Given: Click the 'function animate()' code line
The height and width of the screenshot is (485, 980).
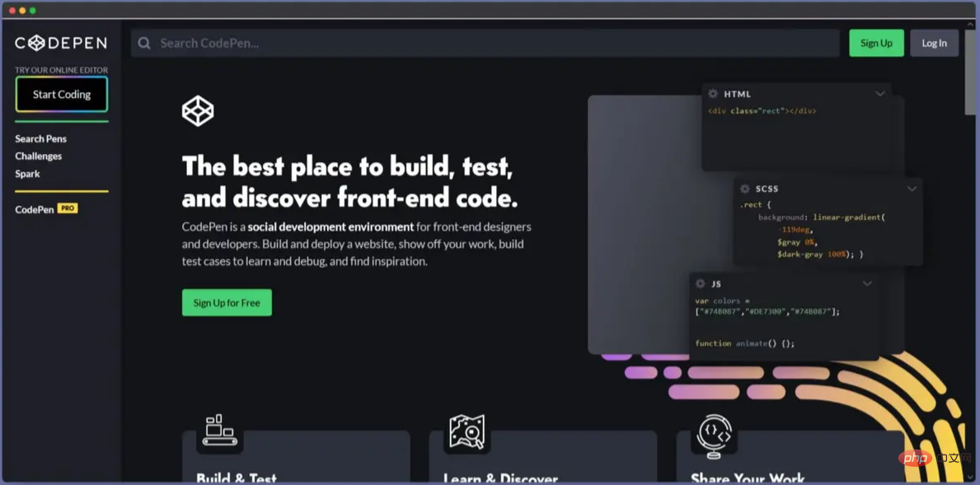Looking at the screenshot, I should 745,343.
